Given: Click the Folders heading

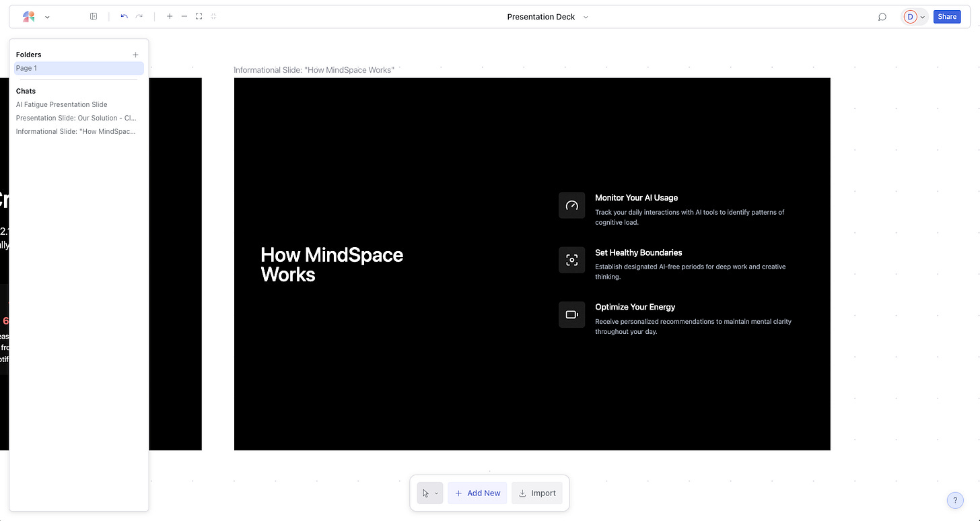Looking at the screenshot, I should pyautogui.click(x=29, y=55).
